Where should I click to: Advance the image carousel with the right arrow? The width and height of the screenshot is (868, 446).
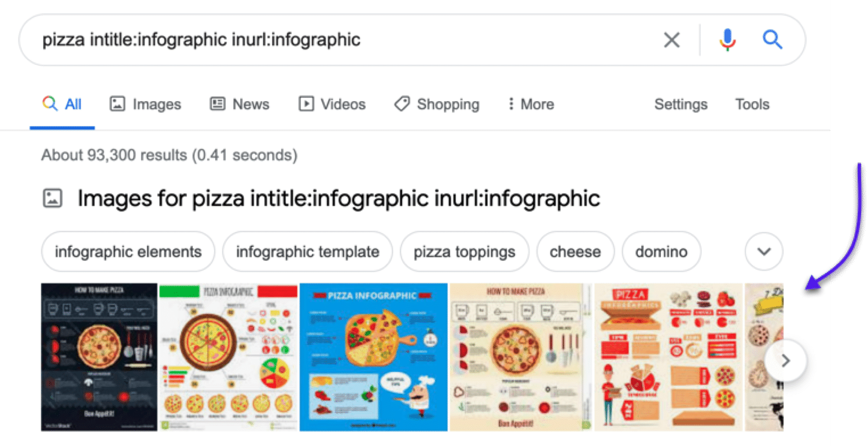point(786,360)
